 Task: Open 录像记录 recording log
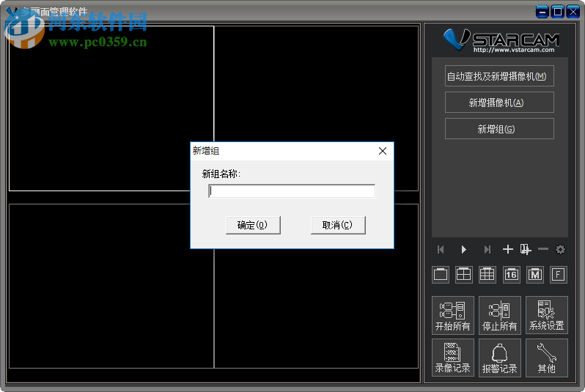(x=453, y=358)
